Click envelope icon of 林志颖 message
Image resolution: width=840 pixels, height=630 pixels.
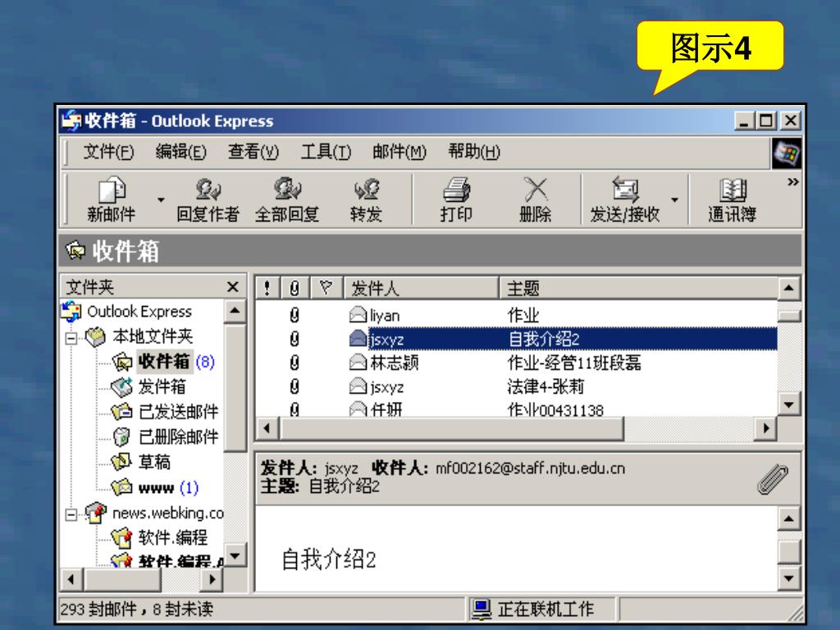point(358,363)
